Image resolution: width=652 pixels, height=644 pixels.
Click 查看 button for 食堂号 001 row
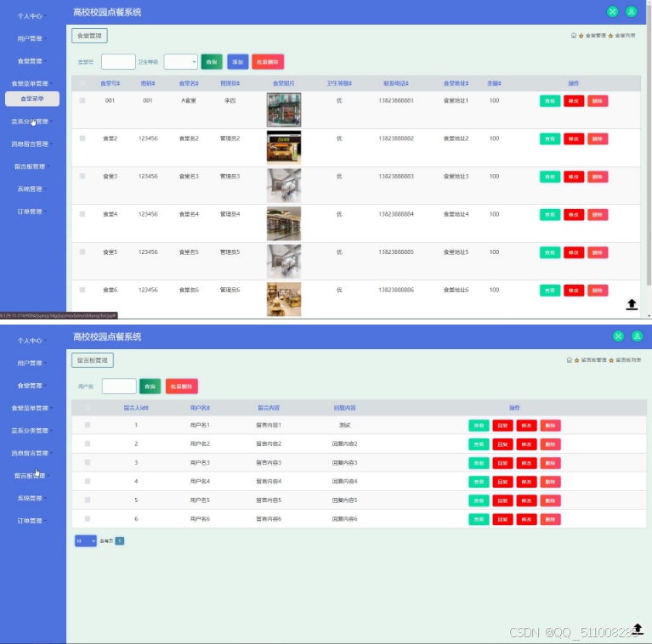pos(550,101)
